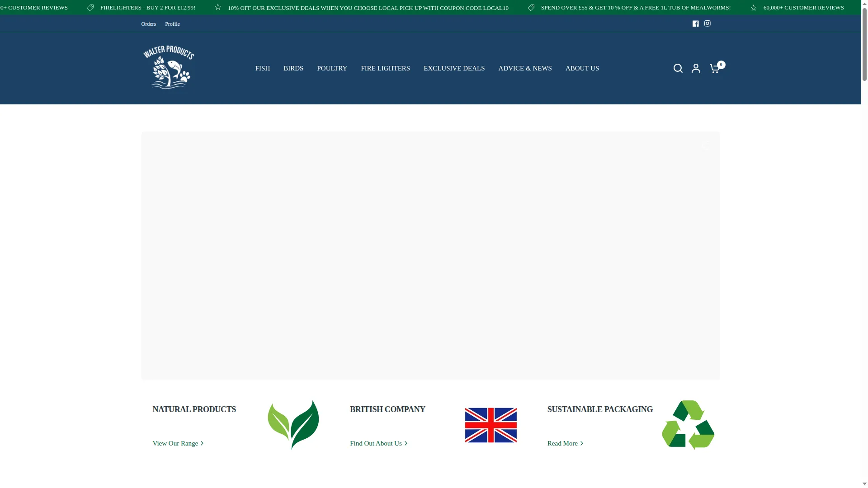
Task: Click the tag icon beside Firelighters offer
Action: pos(90,8)
